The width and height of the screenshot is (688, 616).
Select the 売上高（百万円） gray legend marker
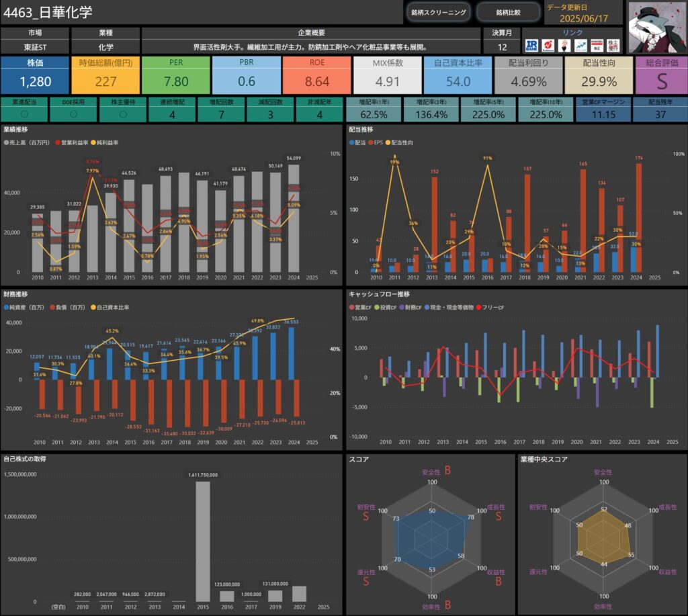6,142
